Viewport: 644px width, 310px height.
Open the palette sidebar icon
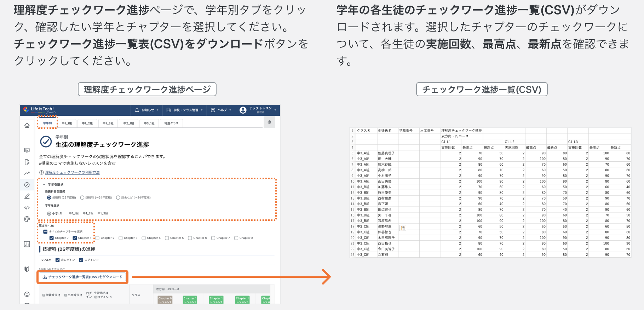tap(27, 219)
